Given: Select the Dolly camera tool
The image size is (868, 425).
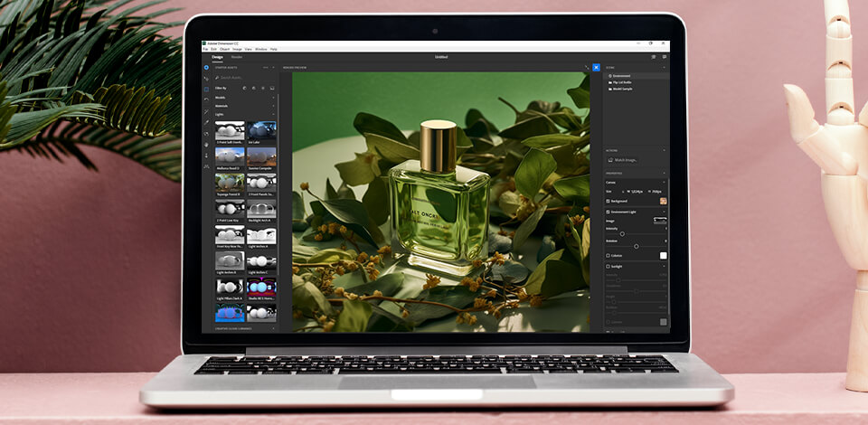Looking at the screenshot, I should (x=206, y=156).
